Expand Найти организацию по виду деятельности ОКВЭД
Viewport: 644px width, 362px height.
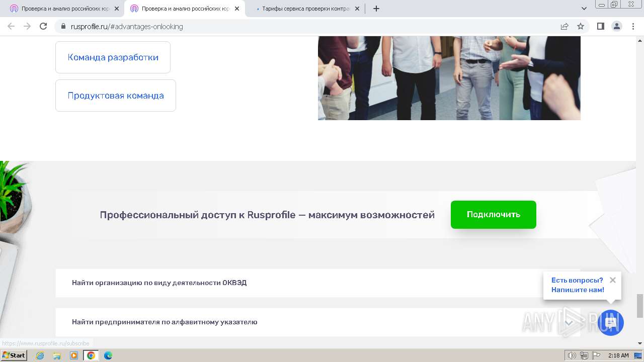(x=317, y=283)
